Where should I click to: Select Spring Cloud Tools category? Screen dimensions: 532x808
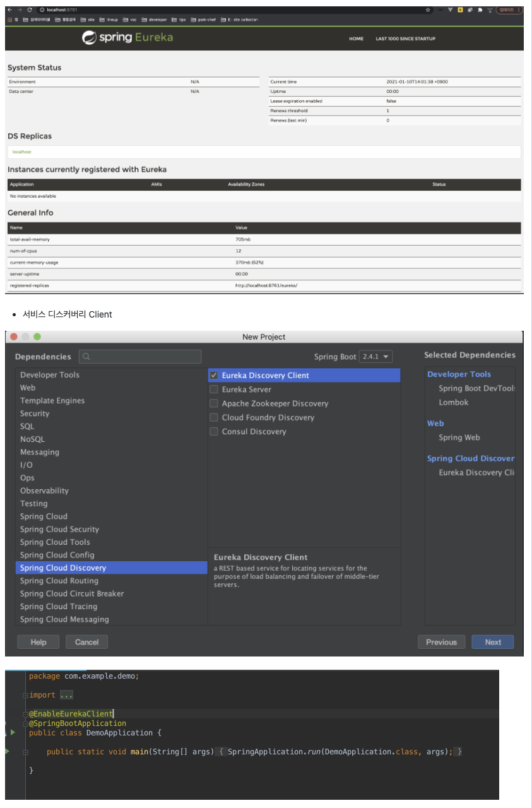click(55, 542)
